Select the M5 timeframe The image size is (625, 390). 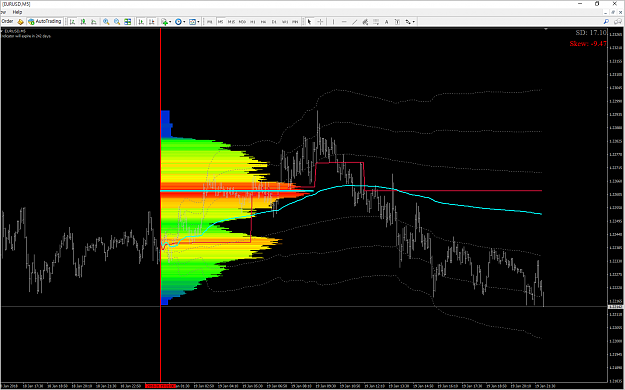point(220,22)
